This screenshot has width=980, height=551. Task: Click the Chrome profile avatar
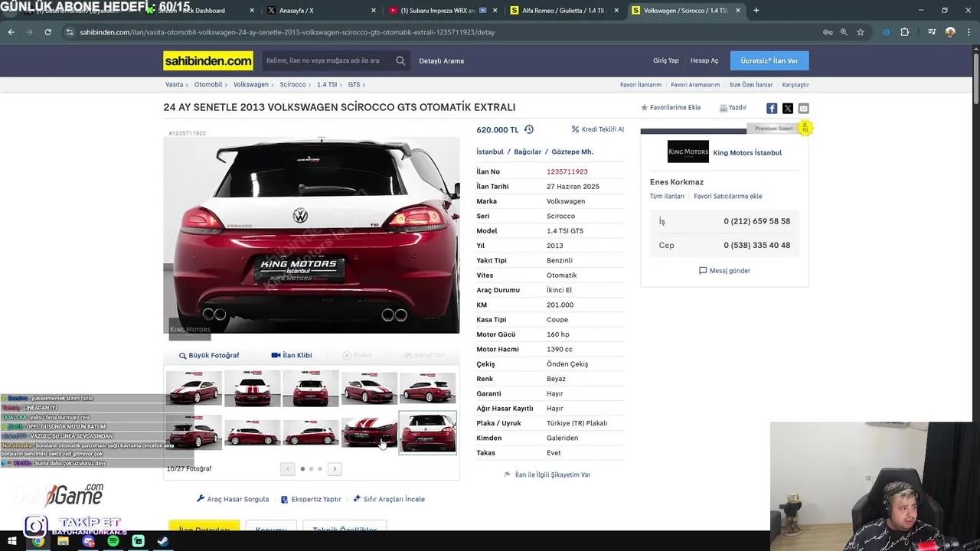[x=950, y=32]
